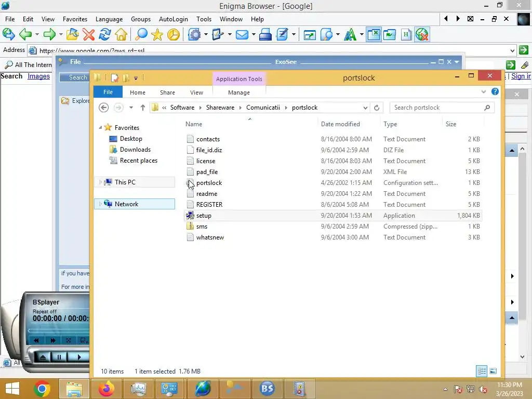
Task: Click the globe with red X icon
Action: pyautogui.click(x=422, y=34)
